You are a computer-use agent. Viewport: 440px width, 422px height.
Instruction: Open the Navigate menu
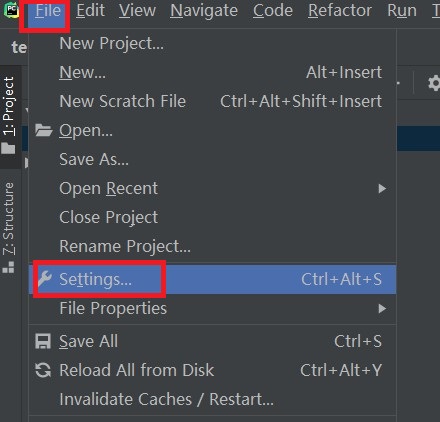pyautogui.click(x=204, y=11)
